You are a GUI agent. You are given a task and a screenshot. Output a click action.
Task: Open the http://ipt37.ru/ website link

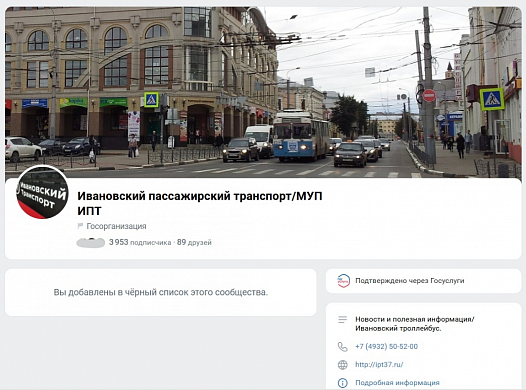tap(379, 365)
